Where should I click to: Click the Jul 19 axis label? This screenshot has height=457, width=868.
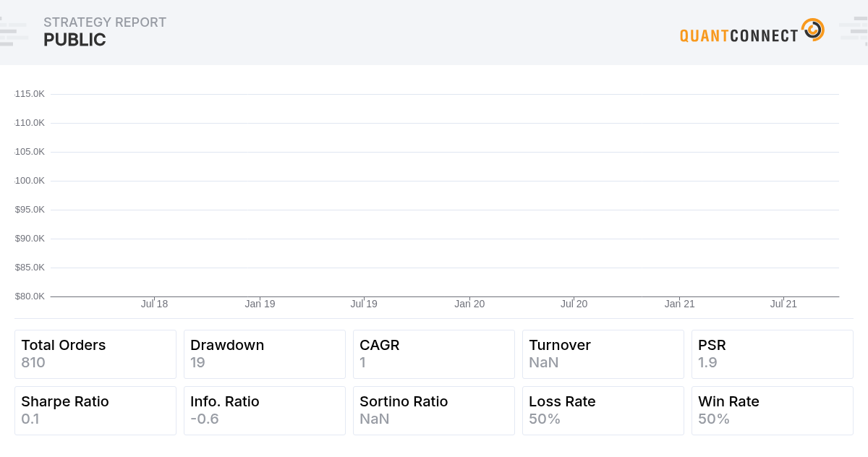point(364,304)
